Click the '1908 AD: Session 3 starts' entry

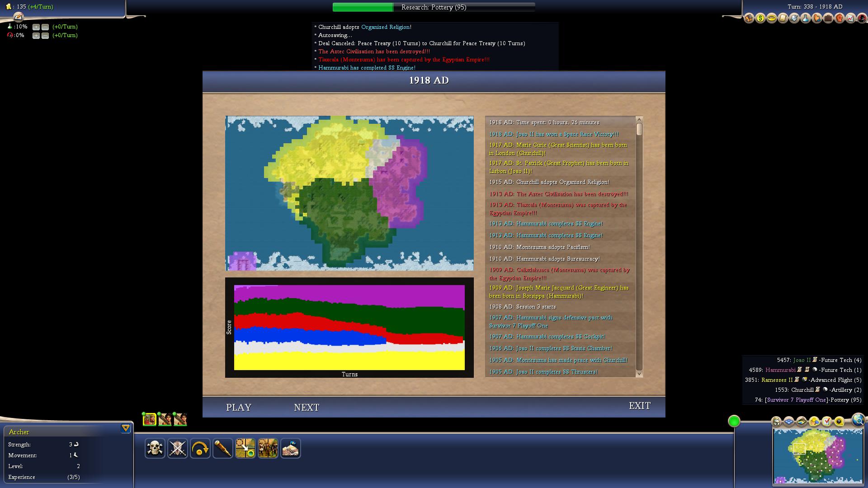click(x=522, y=307)
